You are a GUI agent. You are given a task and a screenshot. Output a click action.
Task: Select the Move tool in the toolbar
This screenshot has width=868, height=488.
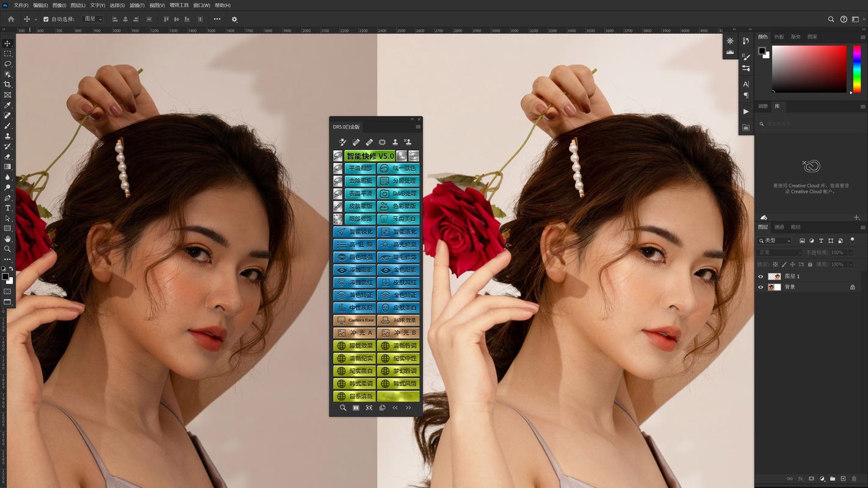click(x=8, y=43)
